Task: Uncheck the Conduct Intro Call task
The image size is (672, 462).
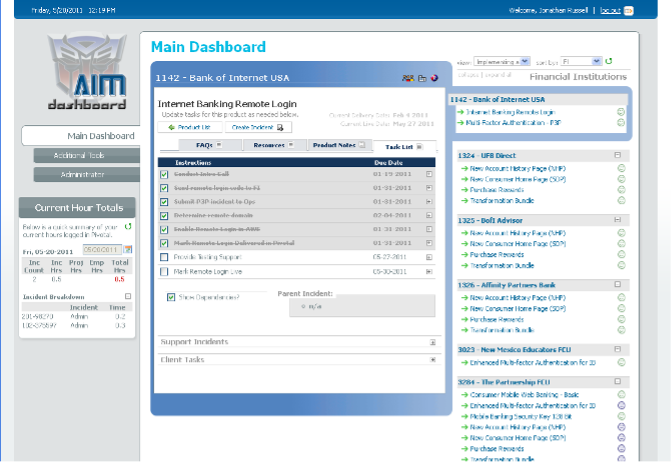Action: click(x=164, y=174)
